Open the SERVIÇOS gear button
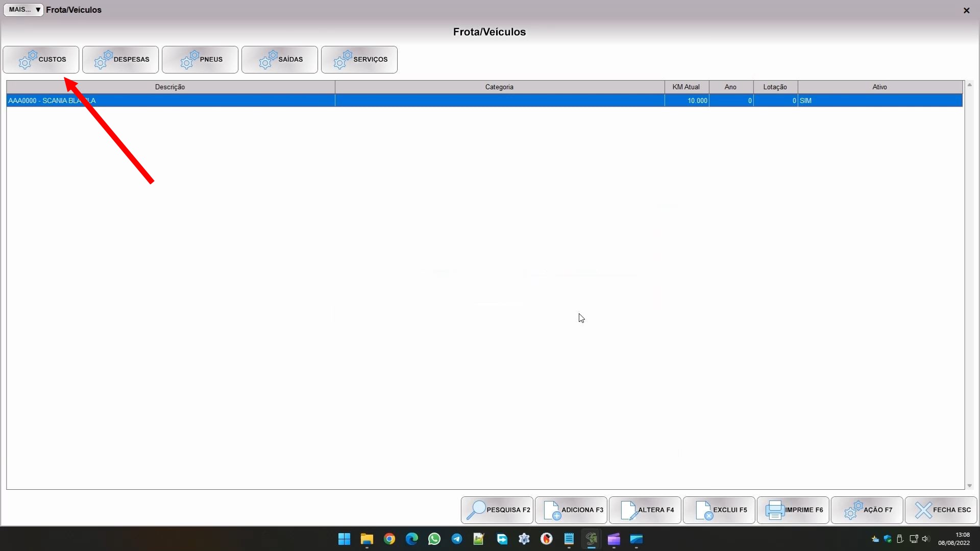 359,60
